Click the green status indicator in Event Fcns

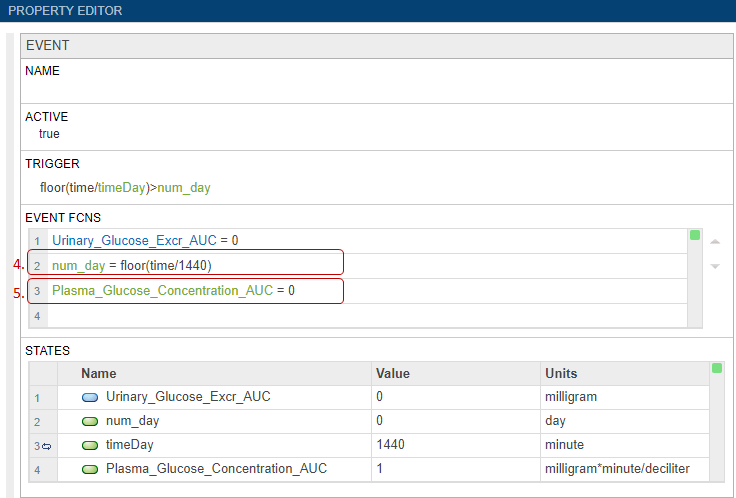point(695,236)
